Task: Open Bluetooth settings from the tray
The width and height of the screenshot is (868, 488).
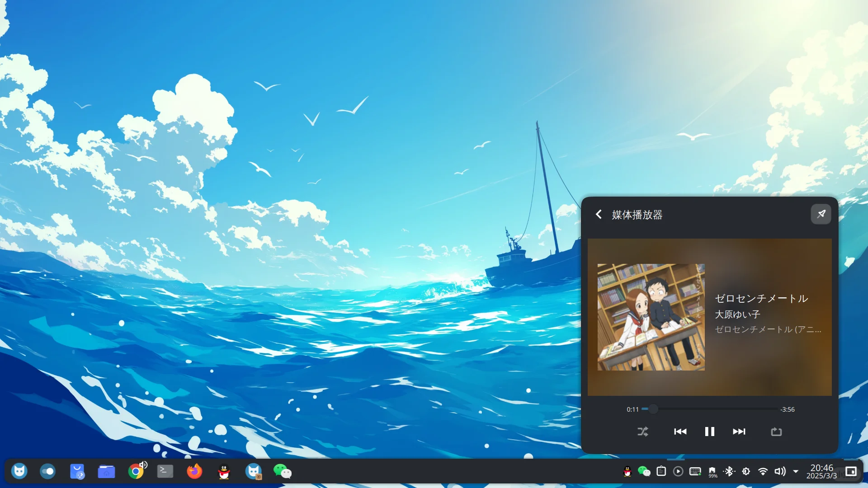Action: (x=729, y=471)
